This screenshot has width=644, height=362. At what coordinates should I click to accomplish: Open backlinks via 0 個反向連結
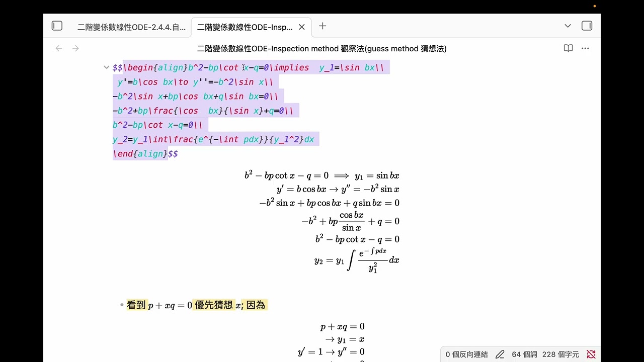466,354
